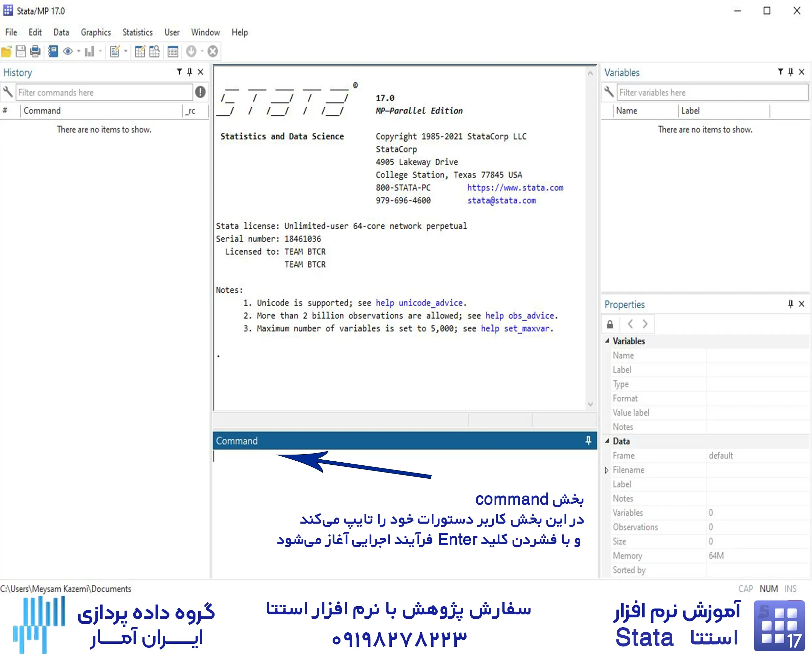Screen dimensions: 812x658
Task: Open the Do-file Editor
Action: (x=115, y=51)
